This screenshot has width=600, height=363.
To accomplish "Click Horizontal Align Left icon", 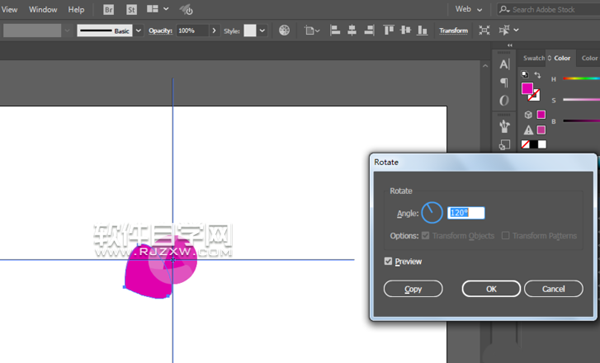I will pyautogui.click(x=335, y=30).
